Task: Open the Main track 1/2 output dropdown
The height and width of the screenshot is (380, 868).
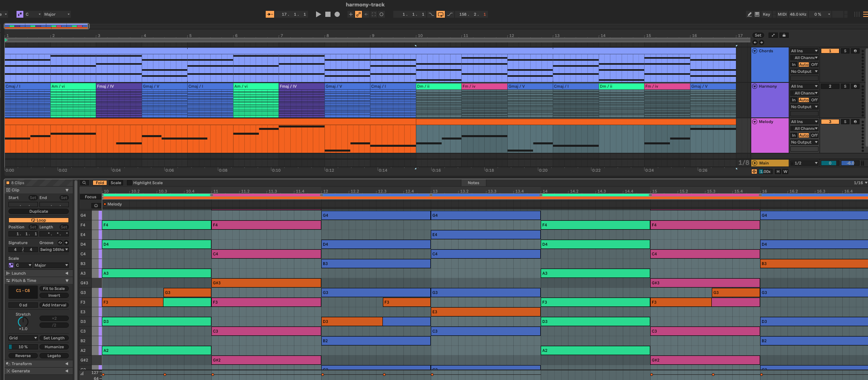Action: click(x=804, y=163)
